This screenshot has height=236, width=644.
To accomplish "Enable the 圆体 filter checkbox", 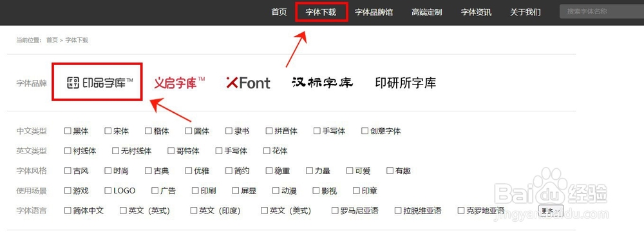I will pos(188,131).
